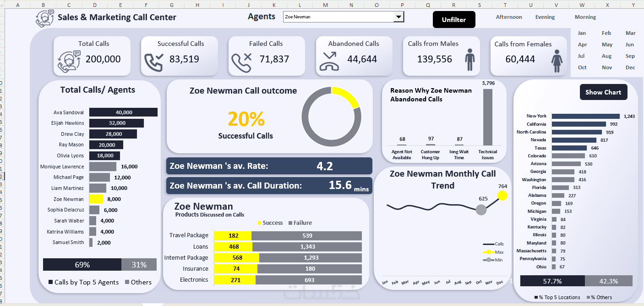The height and width of the screenshot is (306, 644).
Task: Filter by Feb month slicer
Action: 606,33
